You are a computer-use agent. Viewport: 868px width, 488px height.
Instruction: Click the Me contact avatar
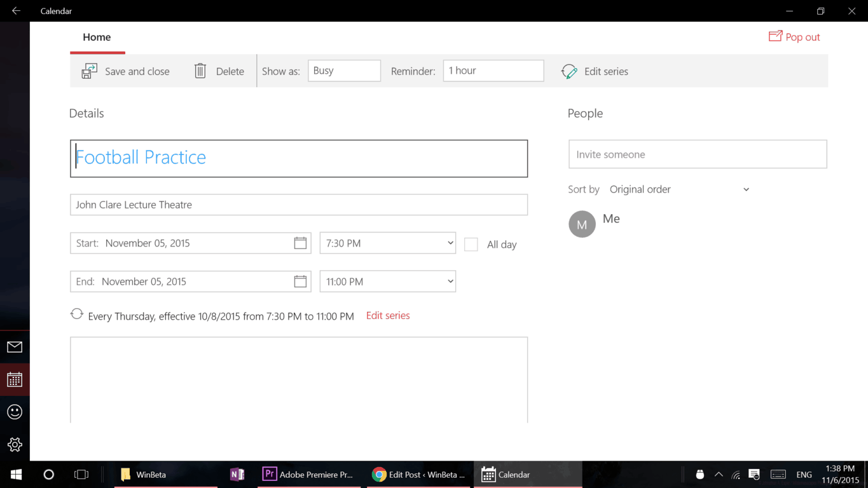coord(582,224)
